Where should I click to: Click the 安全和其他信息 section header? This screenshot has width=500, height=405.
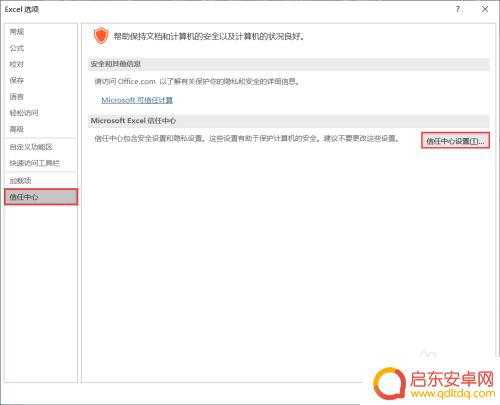point(289,64)
